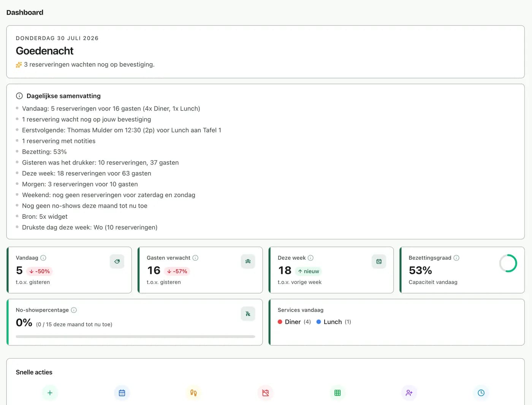This screenshot has width=532, height=405.
Task: Click sparkle icon before pending reservations notice
Action: pos(19,65)
